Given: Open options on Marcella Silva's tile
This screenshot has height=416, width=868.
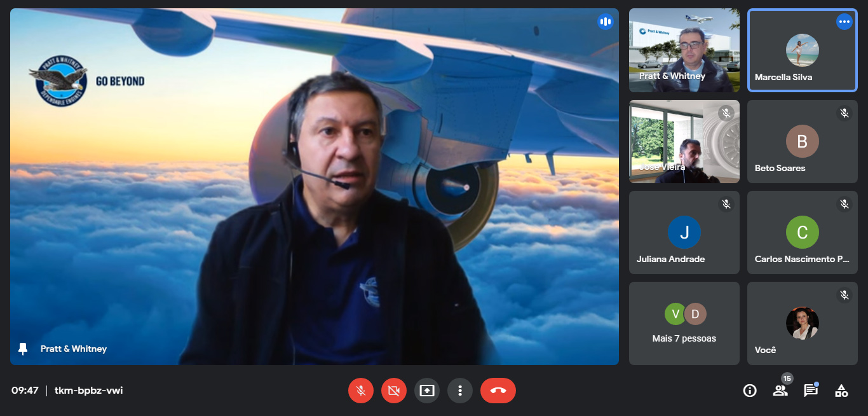Looking at the screenshot, I should pos(844,22).
